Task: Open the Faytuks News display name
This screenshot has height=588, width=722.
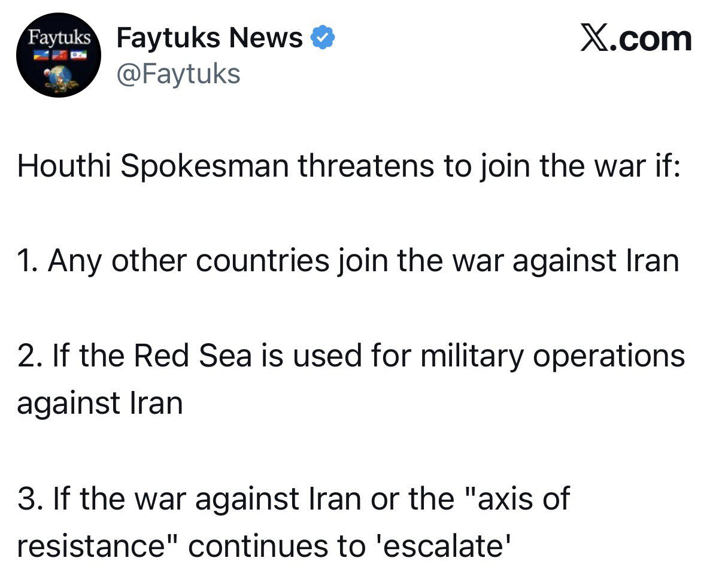Action: point(210,38)
